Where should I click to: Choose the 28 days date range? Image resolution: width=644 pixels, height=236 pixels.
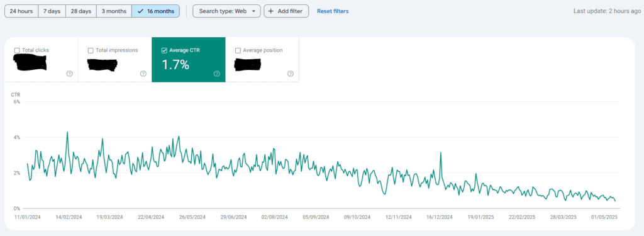click(x=81, y=11)
